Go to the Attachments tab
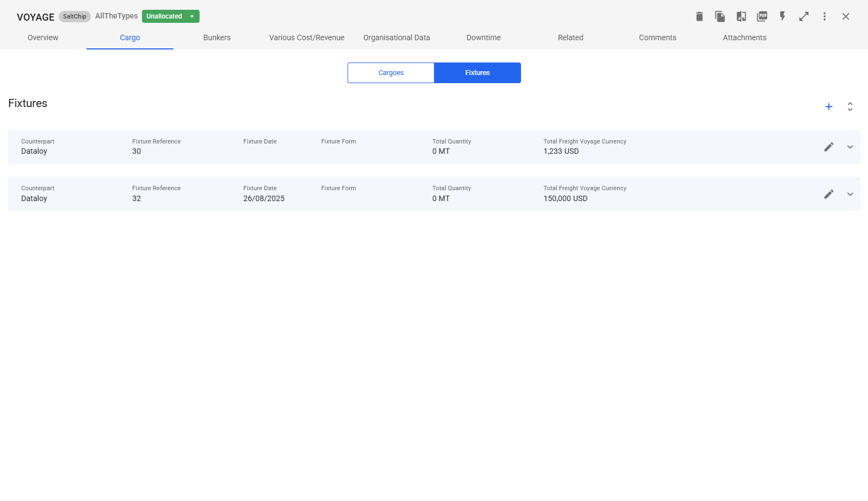 745,37
